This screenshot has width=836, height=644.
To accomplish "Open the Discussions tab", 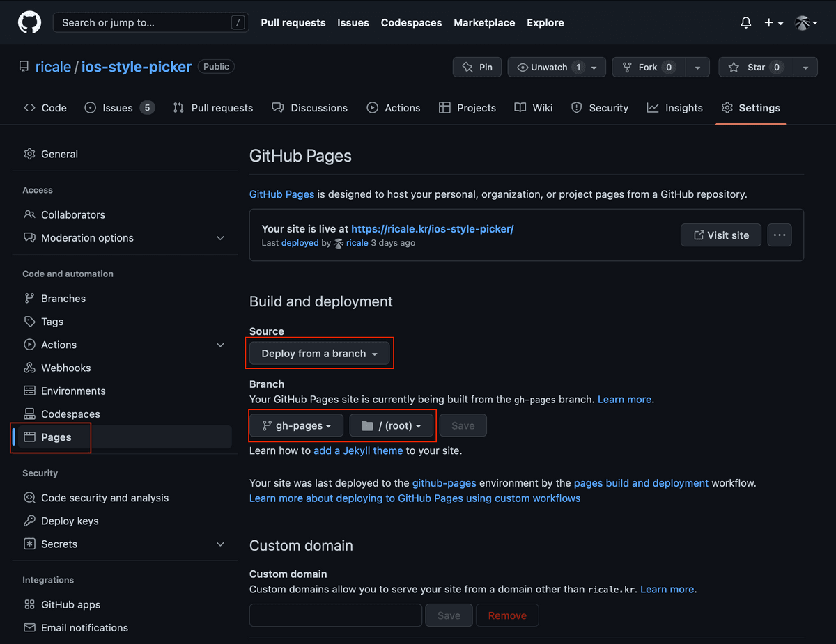I will [x=310, y=108].
